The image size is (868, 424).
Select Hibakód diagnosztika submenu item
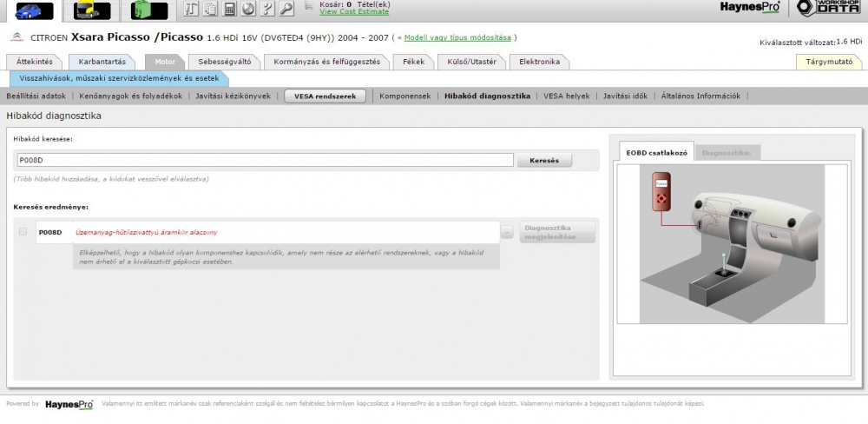487,96
